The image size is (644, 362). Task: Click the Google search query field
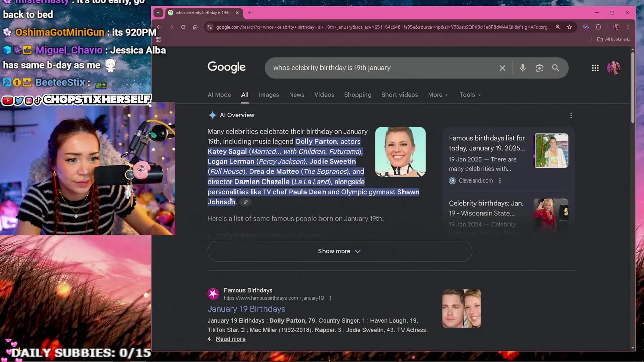382,68
